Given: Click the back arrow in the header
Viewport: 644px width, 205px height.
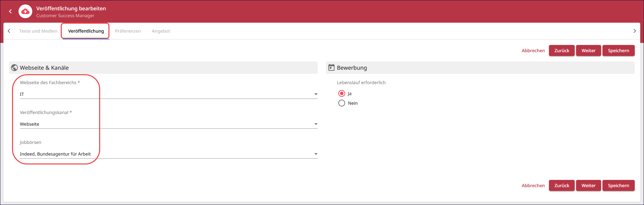Looking at the screenshot, I should 10,11.
